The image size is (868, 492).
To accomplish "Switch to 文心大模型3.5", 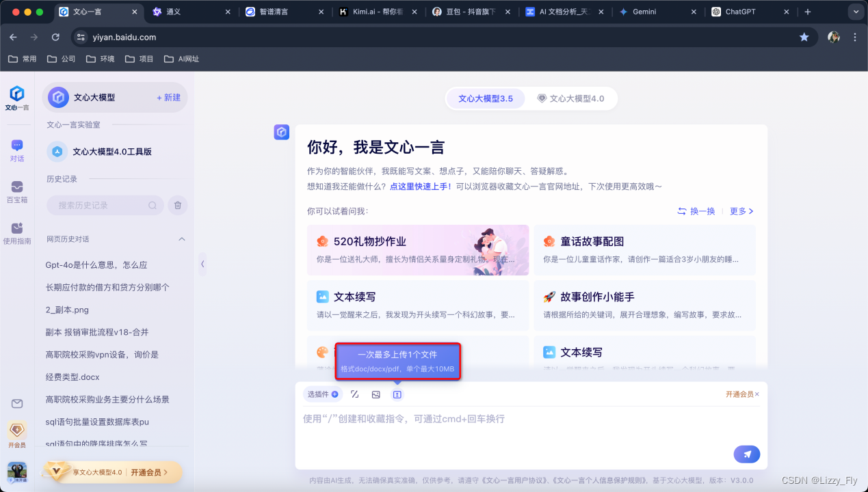I will [x=486, y=98].
